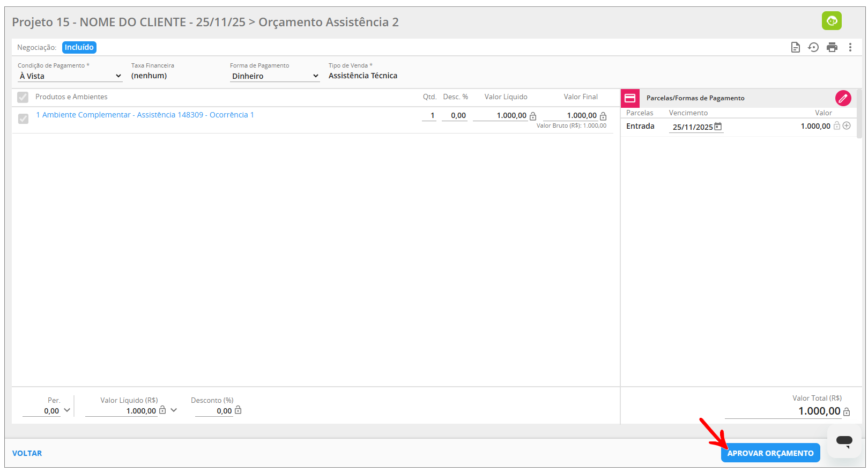
Task: Toggle lock beside Entrada value
Action: click(x=836, y=126)
